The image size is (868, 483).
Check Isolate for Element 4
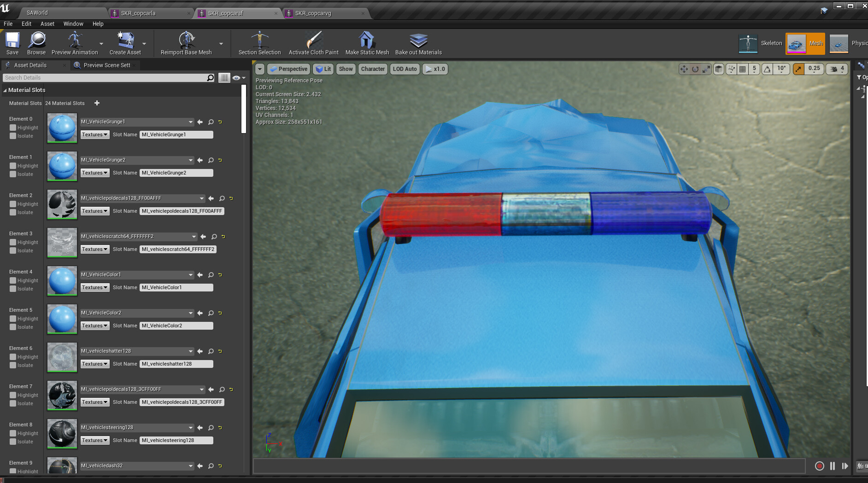[x=13, y=289]
